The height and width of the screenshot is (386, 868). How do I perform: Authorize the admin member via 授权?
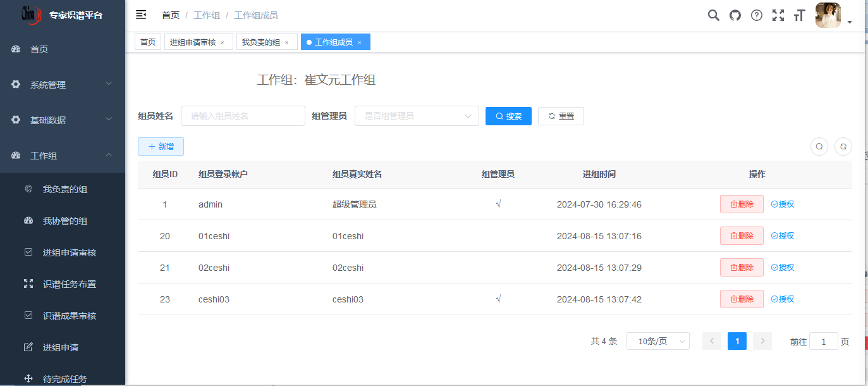[783, 204]
